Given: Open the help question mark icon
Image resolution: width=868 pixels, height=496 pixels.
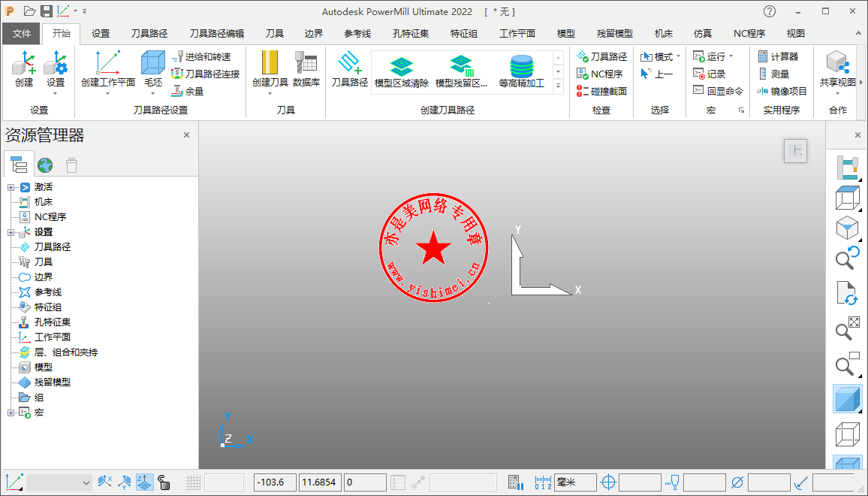Looking at the screenshot, I should pyautogui.click(x=770, y=11).
